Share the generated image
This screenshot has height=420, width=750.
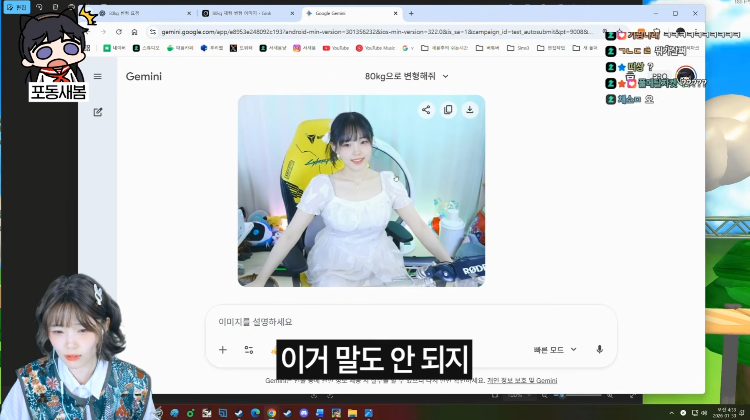click(x=426, y=110)
